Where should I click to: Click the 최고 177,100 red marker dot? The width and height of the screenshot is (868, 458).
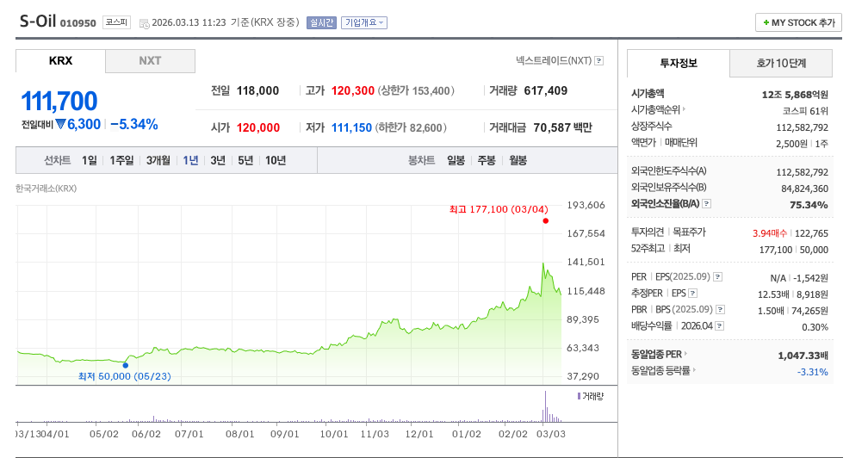pyautogui.click(x=546, y=221)
